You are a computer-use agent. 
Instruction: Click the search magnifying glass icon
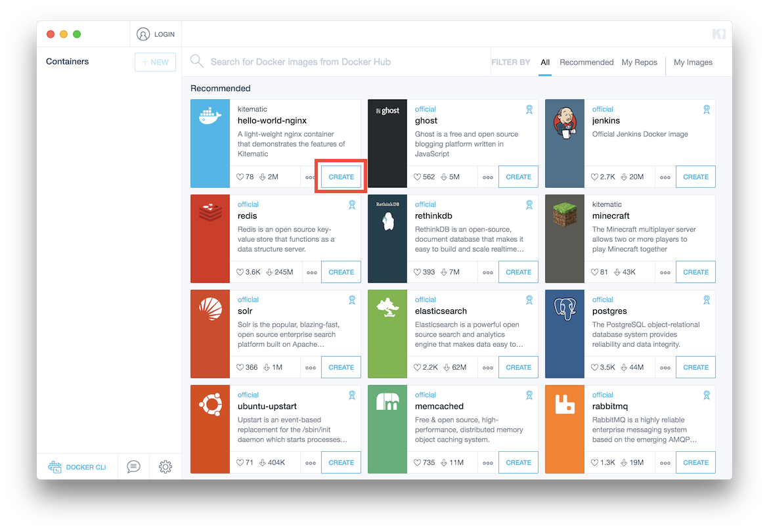click(x=196, y=62)
